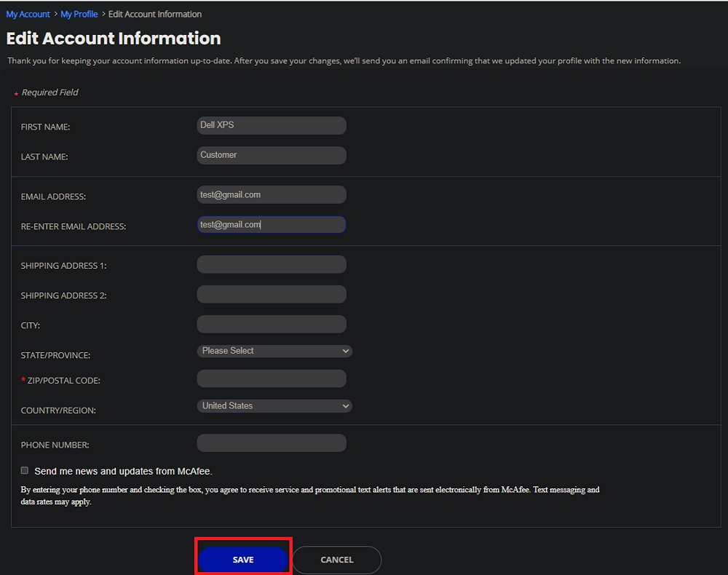Enable the McAfee news and updates checkbox

(x=24, y=470)
